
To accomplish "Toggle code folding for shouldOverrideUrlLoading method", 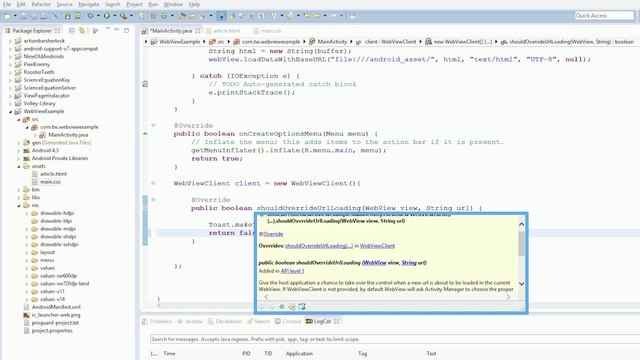I will pos(153,200).
